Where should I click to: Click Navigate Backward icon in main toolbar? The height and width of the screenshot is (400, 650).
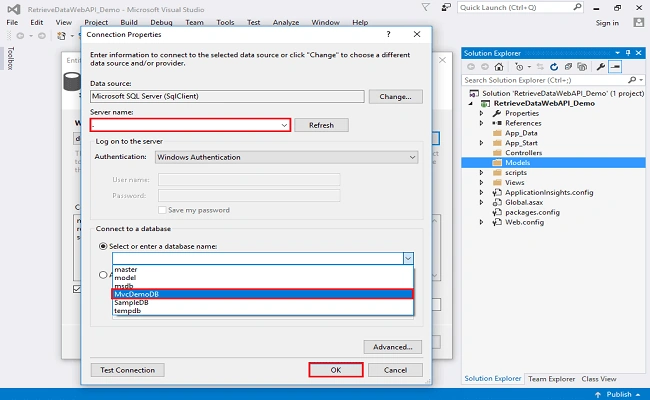20,36
